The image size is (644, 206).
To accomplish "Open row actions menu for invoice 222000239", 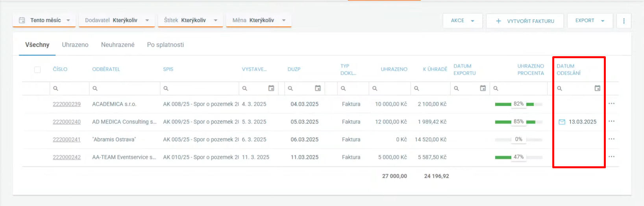I will pos(611,104).
